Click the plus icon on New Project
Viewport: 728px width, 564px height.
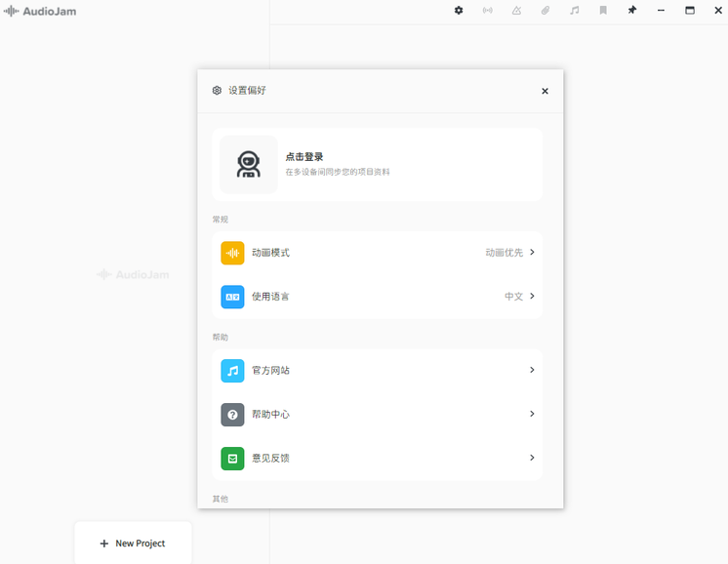[104, 544]
